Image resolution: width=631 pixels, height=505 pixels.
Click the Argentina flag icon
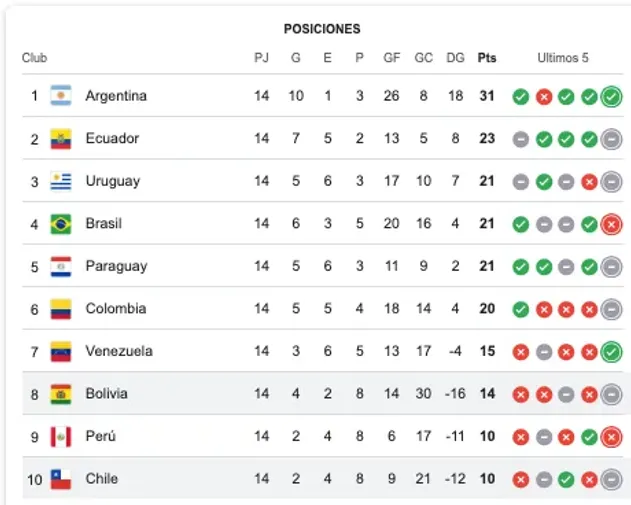[61, 96]
